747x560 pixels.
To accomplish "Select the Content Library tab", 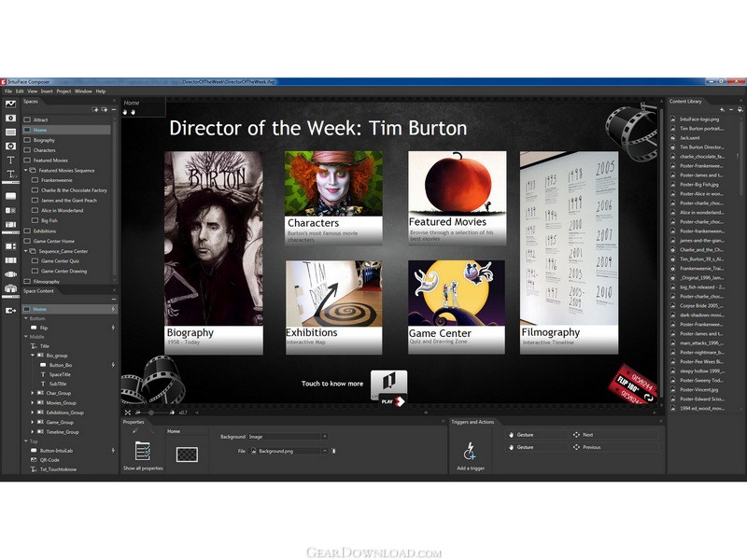I will pos(685,101).
